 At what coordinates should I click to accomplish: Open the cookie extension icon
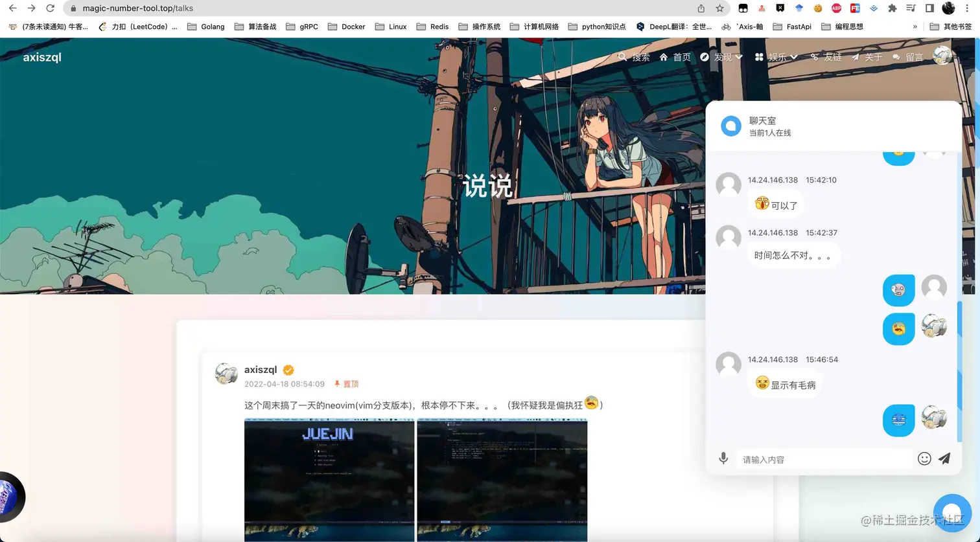point(818,8)
